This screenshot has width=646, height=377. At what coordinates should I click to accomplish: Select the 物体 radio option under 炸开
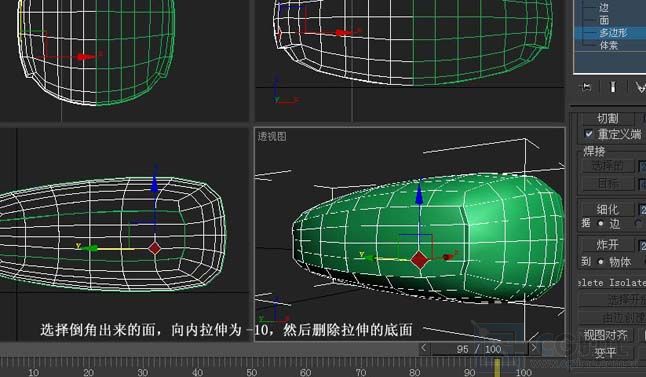pos(600,262)
